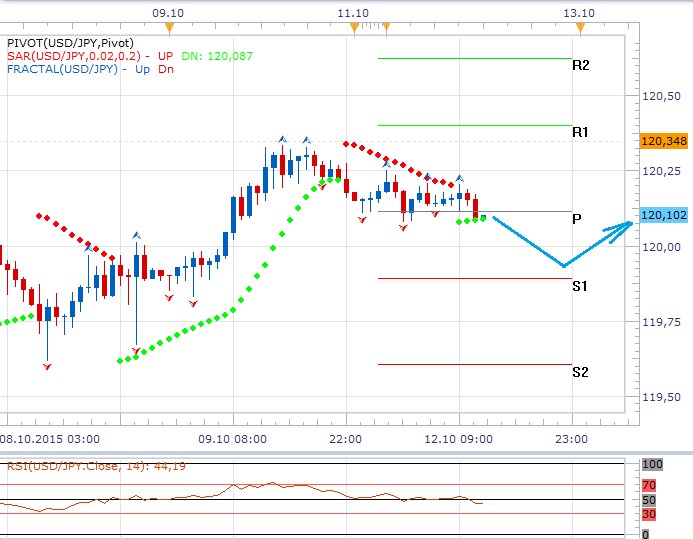
Task: Click the RSI 70 overbought level tag
Action: (651, 485)
